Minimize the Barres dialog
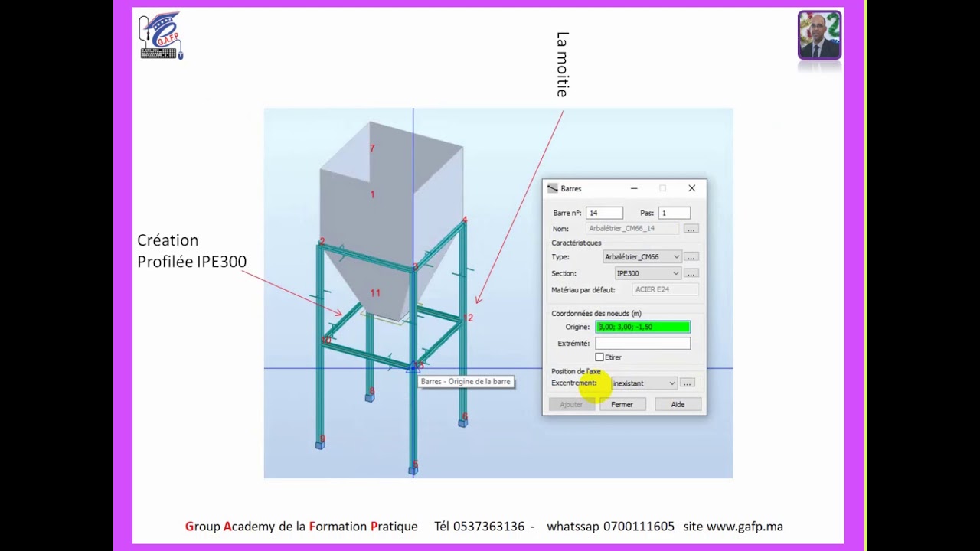This screenshot has width=980, height=551. 634,188
